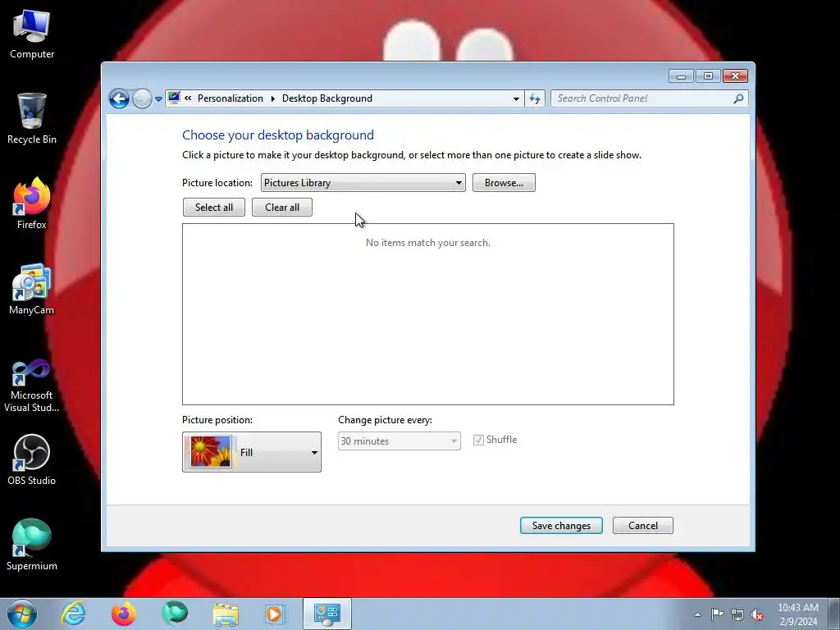Click the Browse... button
The image size is (840, 630).
504,183
